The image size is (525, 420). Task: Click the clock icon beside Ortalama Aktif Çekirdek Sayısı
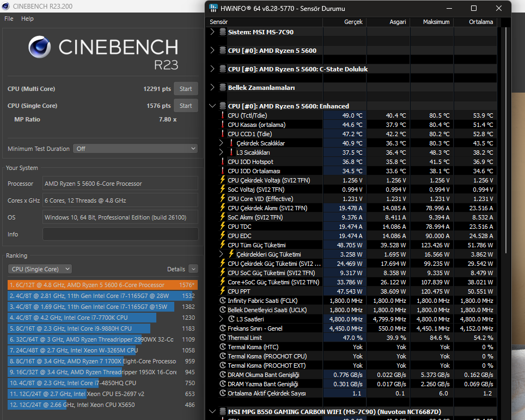pos(223,393)
